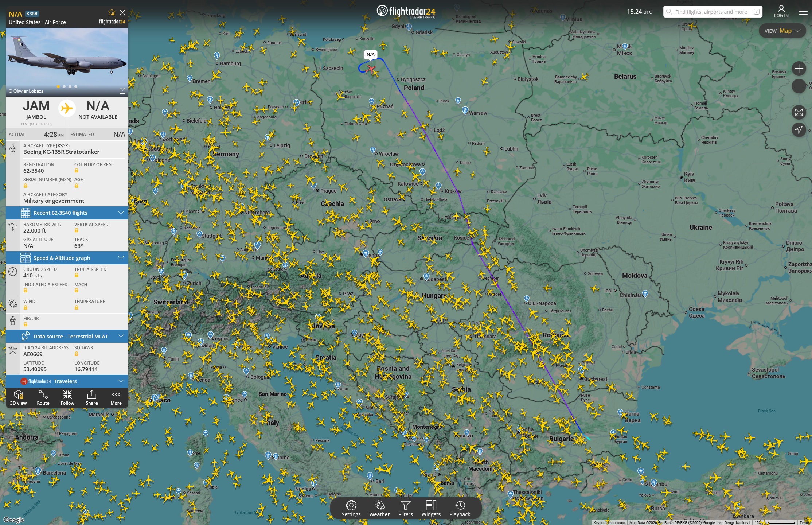Image resolution: width=812 pixels, height=525 pixels.
Task: Click the lock icon under Squawk
Action: tap(77, 354)
